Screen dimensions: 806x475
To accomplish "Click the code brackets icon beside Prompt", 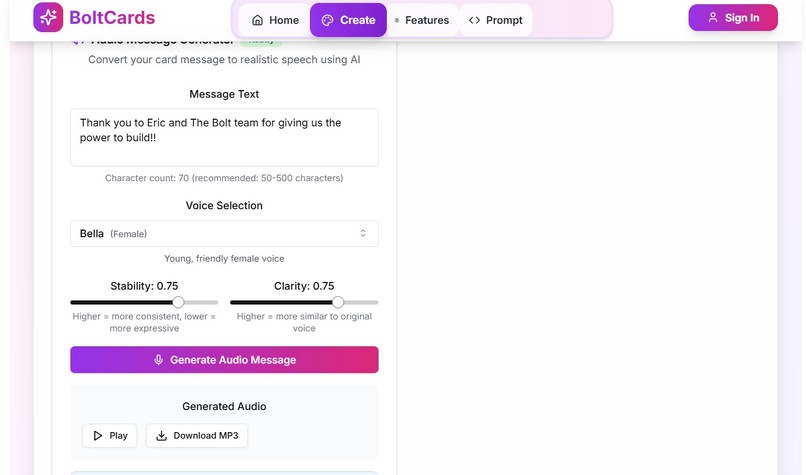I will [x=474, y=20].
